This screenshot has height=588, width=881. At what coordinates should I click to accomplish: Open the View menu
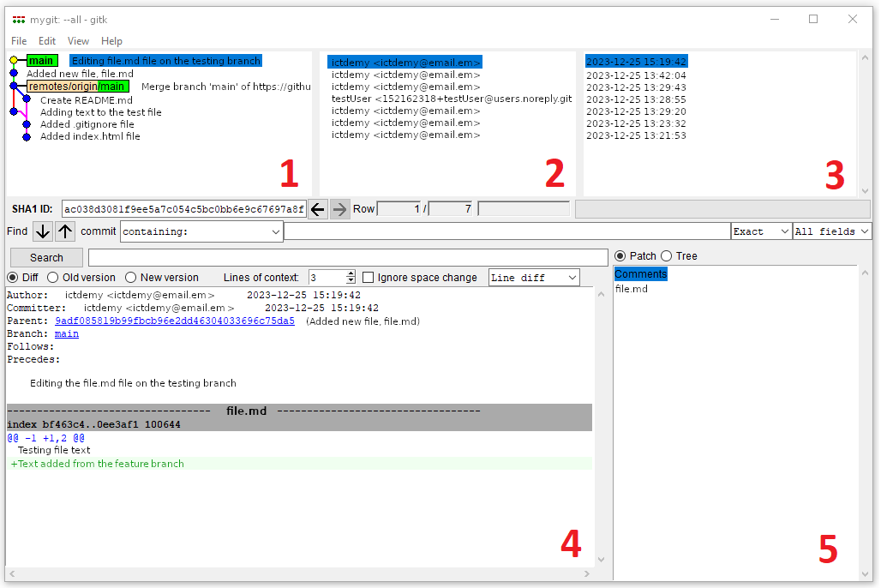(78, 41)
